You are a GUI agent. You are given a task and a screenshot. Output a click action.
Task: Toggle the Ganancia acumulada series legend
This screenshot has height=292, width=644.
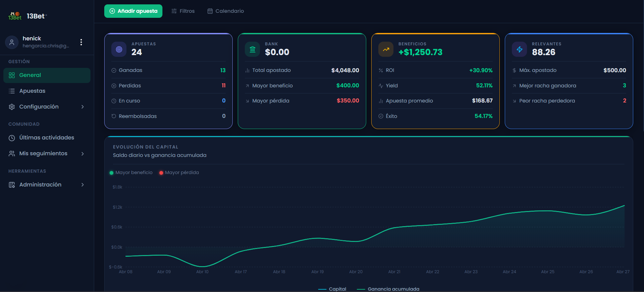click(388, 289)
